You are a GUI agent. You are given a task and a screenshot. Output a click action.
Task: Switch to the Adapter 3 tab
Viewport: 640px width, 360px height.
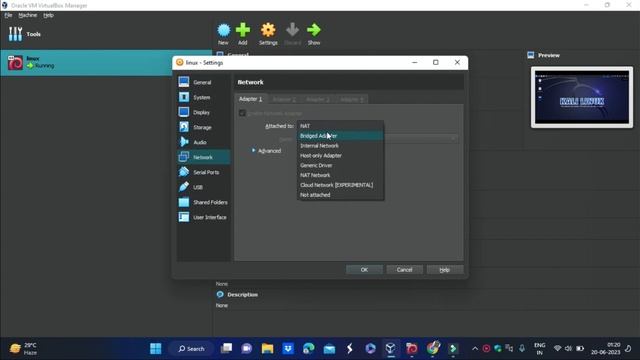coord(318,99)
